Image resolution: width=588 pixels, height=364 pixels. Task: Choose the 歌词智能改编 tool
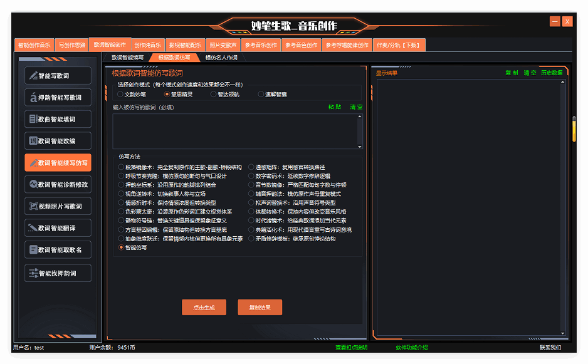[58, 141]
